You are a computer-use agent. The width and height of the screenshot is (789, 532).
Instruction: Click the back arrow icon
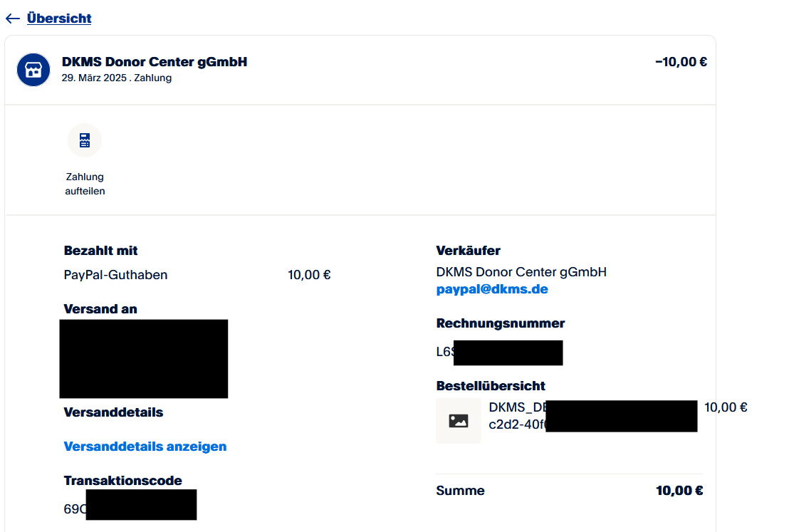click(13, 19)
